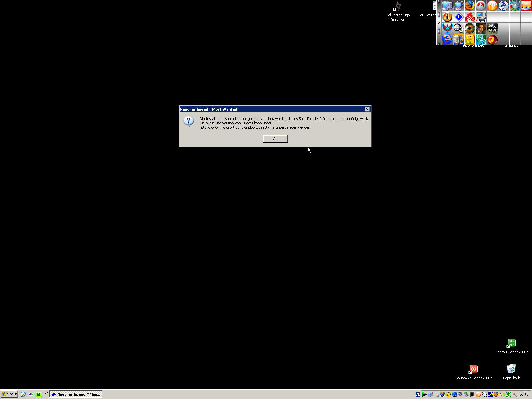The height and width of the screenshot is (399, 532).
Task: Click the DE language indicator in tray
Action: tap(418, 394)
